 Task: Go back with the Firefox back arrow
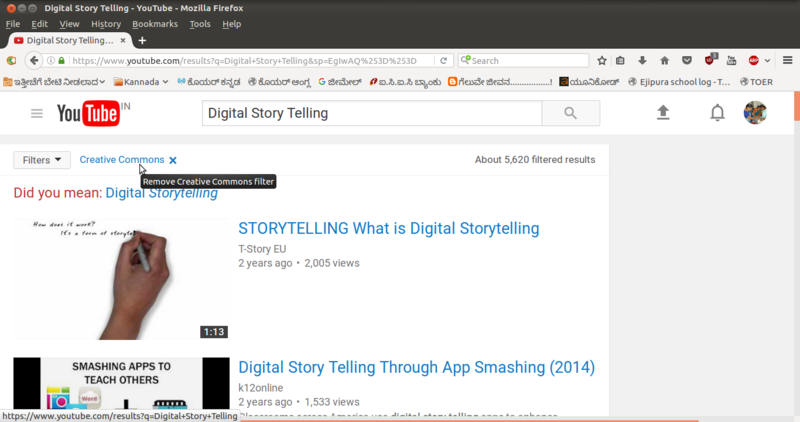(34, 61)
